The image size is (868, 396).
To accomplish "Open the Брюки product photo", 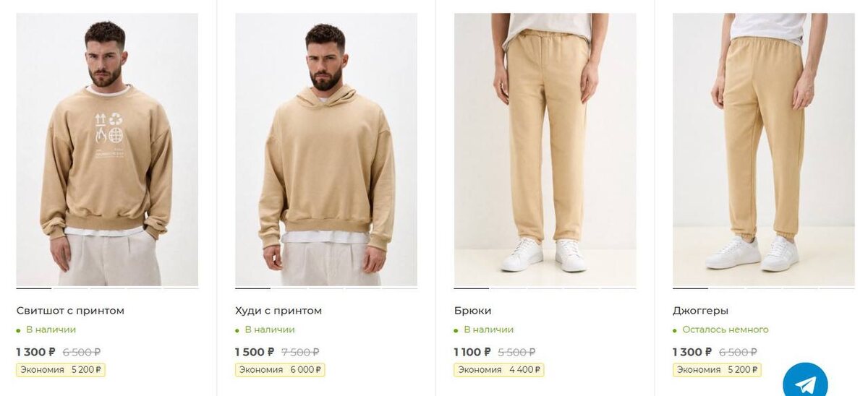I will pyautogui.click(x=545, y=150).
